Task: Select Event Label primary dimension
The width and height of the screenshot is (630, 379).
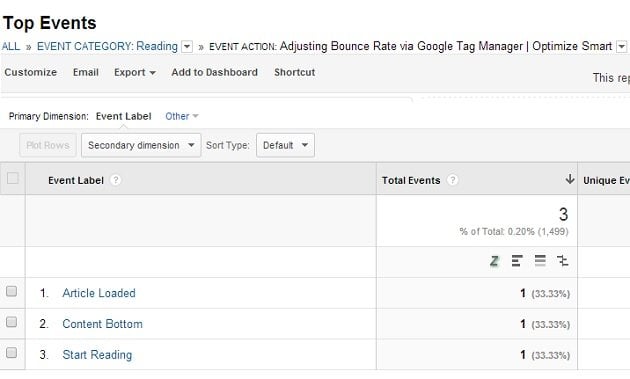Action: tap(123, 116)
